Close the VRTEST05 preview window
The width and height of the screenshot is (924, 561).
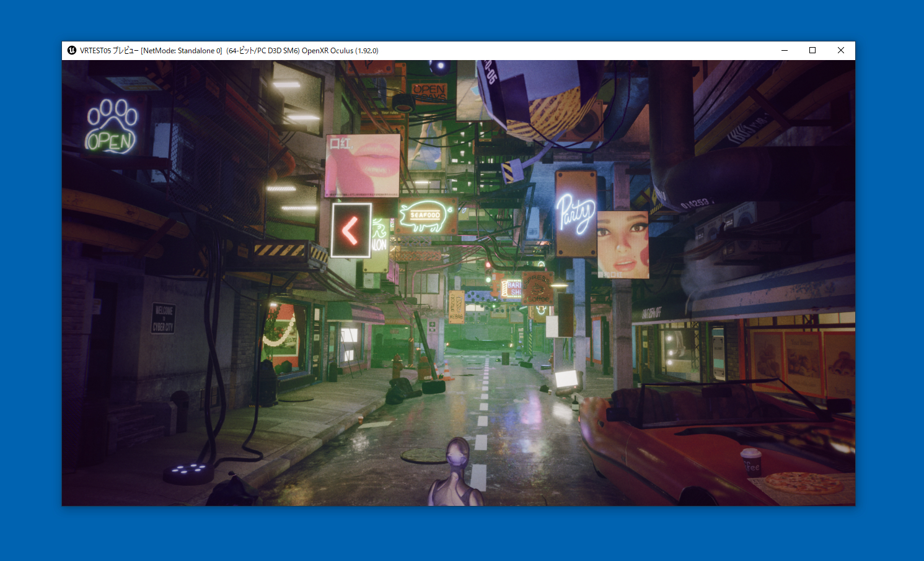841,51
